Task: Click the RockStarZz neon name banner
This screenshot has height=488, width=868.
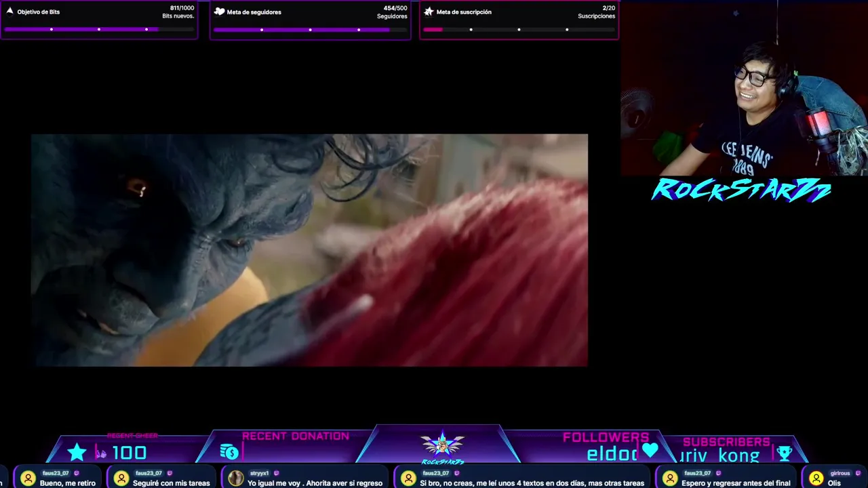Action: click(x=741, y=190)
